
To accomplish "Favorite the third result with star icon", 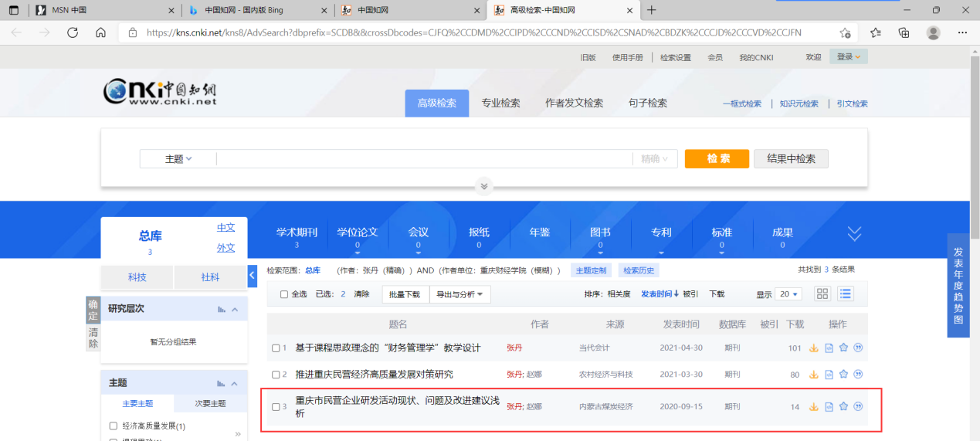I will [843, 406].
